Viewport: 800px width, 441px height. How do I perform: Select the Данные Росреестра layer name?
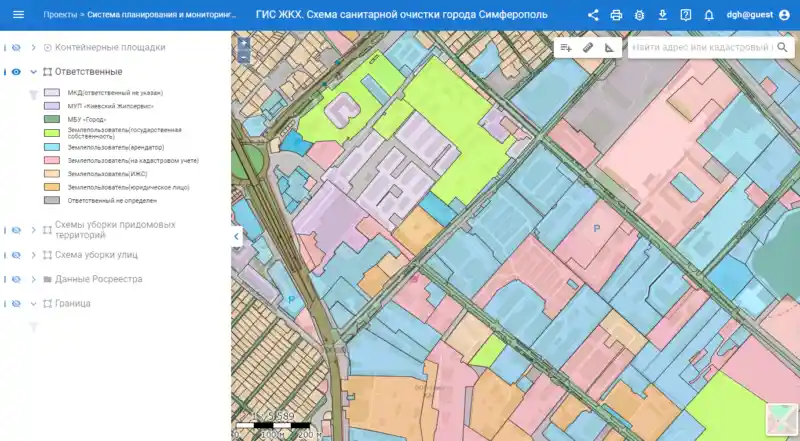[98, 279]
